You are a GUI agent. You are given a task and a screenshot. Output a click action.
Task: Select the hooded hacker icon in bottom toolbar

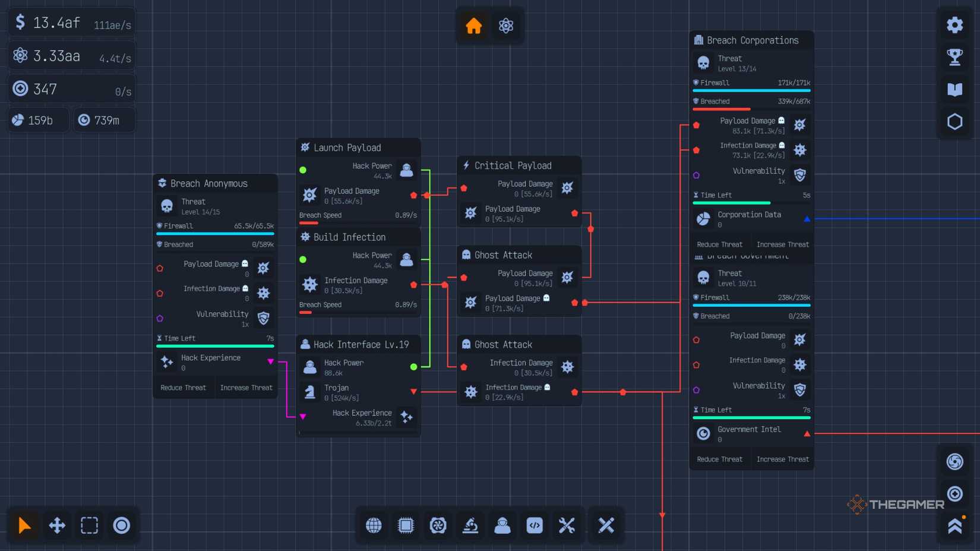tap(502, 525)
